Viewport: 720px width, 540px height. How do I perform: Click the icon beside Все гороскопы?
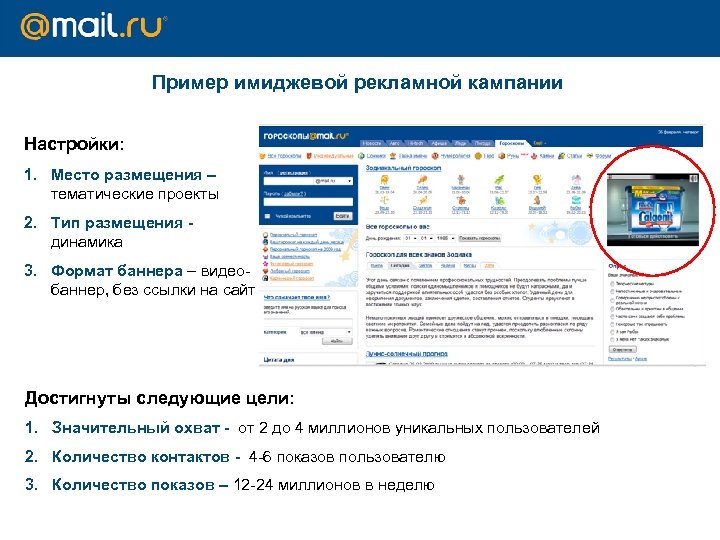(x=263, y=156)
